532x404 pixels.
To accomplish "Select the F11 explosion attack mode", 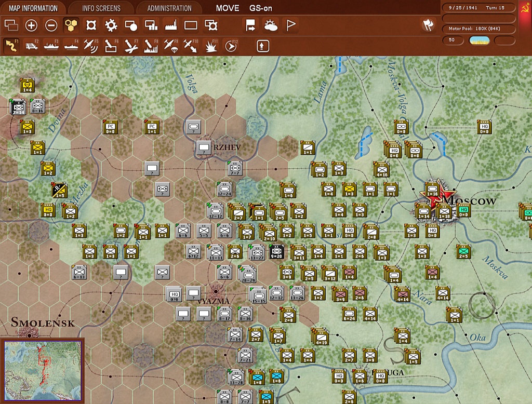I will [211, 46].
